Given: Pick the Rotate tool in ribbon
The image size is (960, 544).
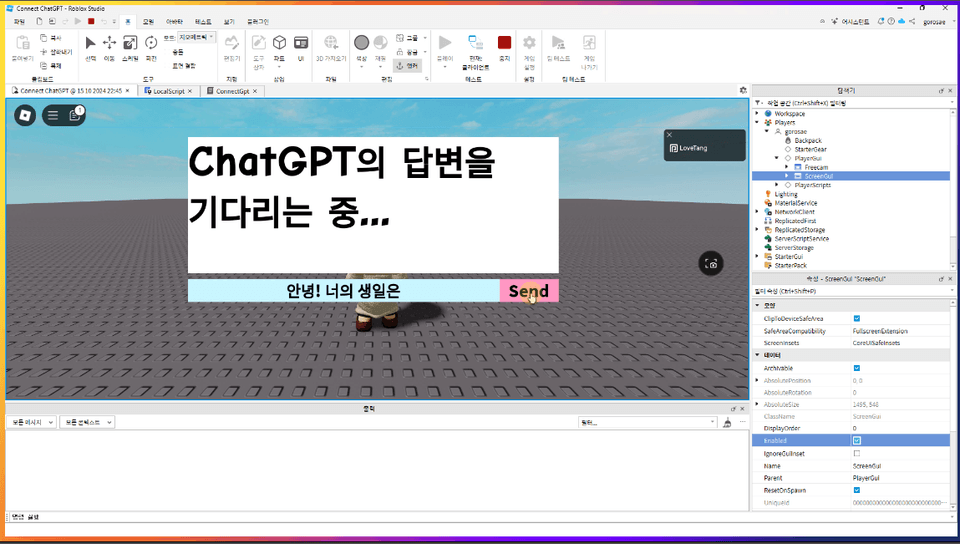Looking at the screenshot, I should (x=151, y=42).
